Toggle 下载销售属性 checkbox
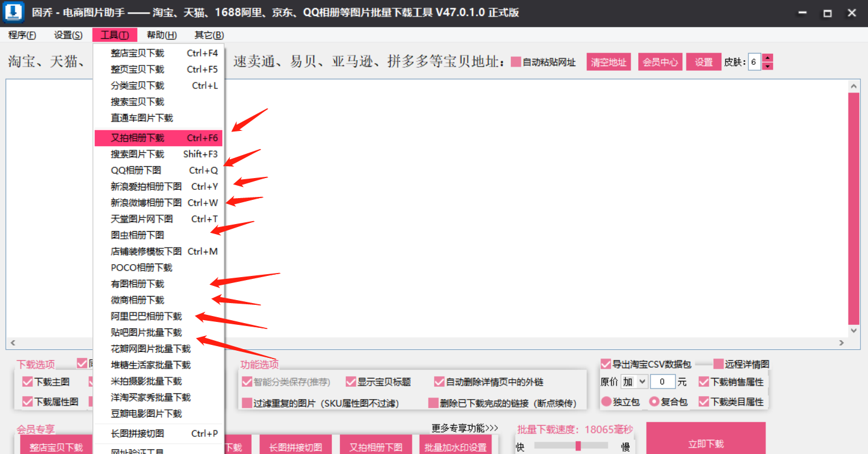This screenshot has height=454, width=868. point(704,382)
